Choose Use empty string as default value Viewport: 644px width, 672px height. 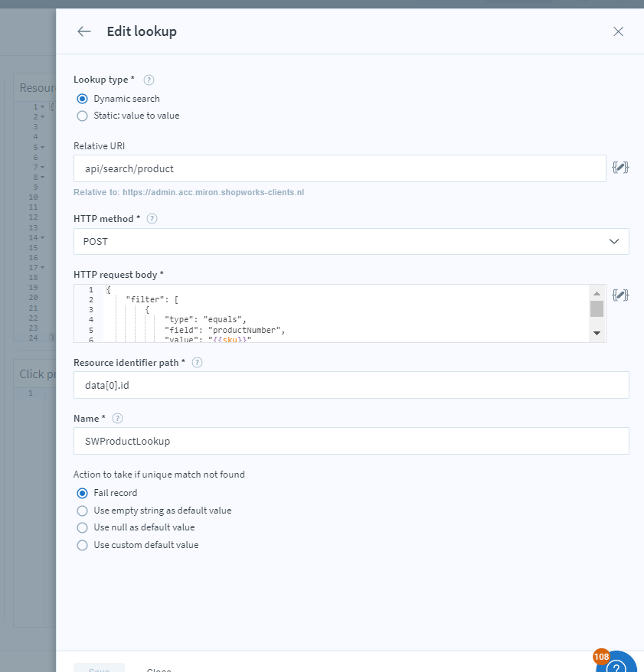point(83,511)
